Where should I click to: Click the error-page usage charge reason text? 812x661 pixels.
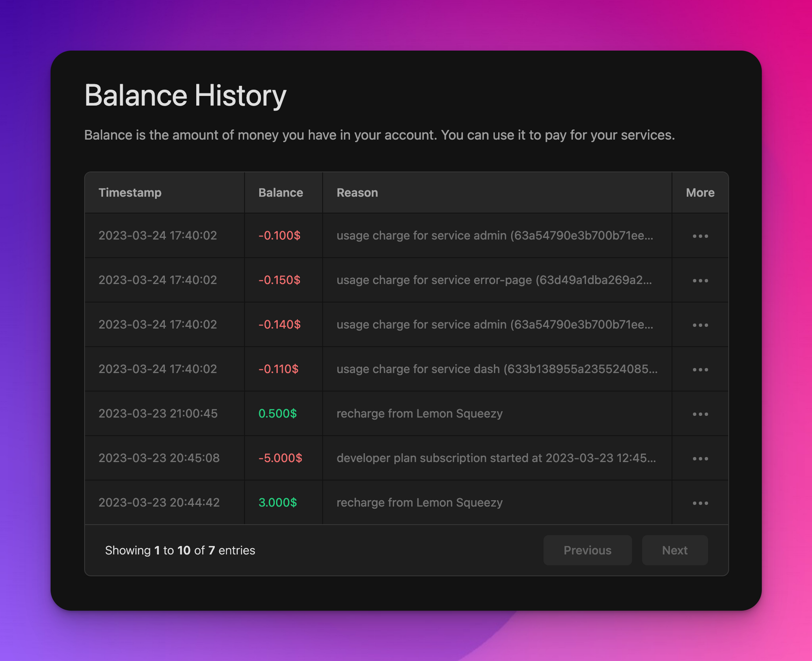pyautogui.click(x=494, y=280)
